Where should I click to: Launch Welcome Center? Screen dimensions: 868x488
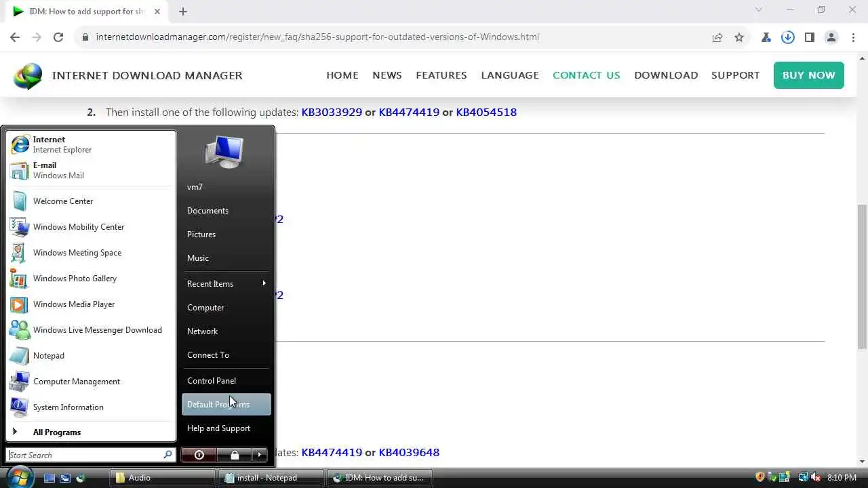coord(90,201)
